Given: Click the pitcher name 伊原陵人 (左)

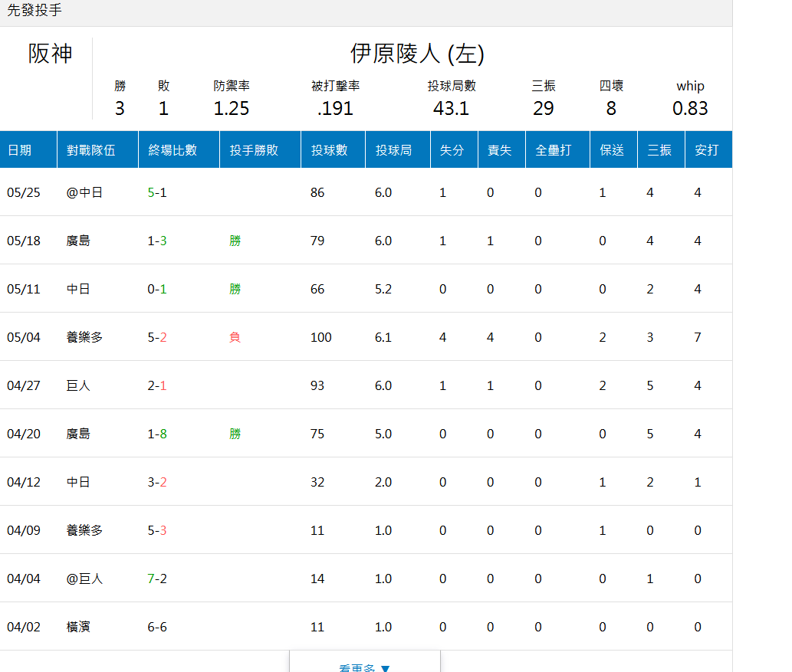Looking at the screenshot, I should click(417, 54).
